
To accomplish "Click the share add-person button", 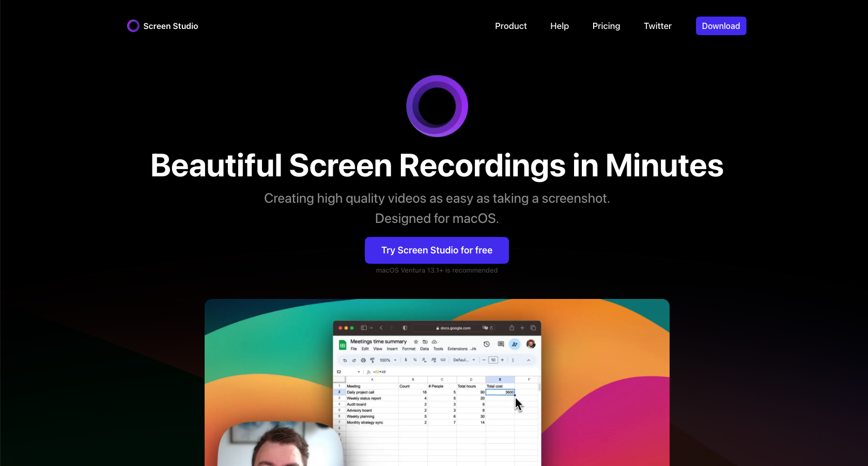I will tap(515, 344).
